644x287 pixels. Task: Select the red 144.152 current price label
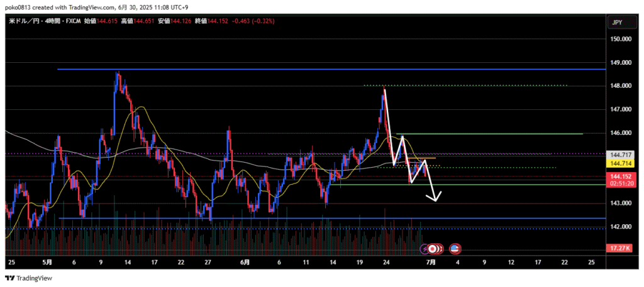[x=620, y=176]
